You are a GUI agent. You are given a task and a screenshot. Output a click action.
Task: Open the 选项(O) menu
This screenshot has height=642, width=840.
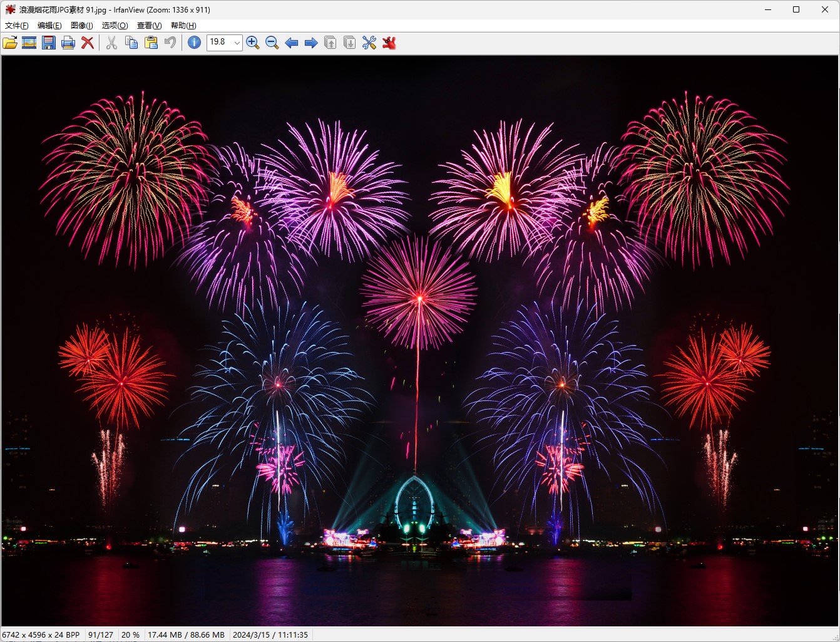[115, 26]
